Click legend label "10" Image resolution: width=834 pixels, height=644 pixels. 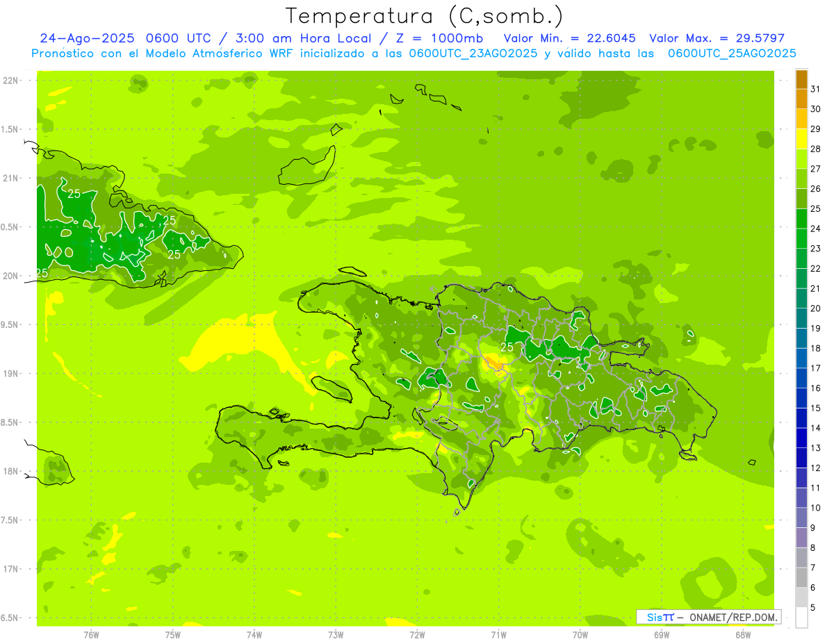(x=816, y=508)
